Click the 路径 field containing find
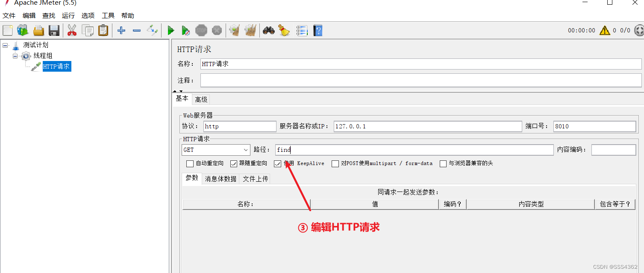 point(415,150)
